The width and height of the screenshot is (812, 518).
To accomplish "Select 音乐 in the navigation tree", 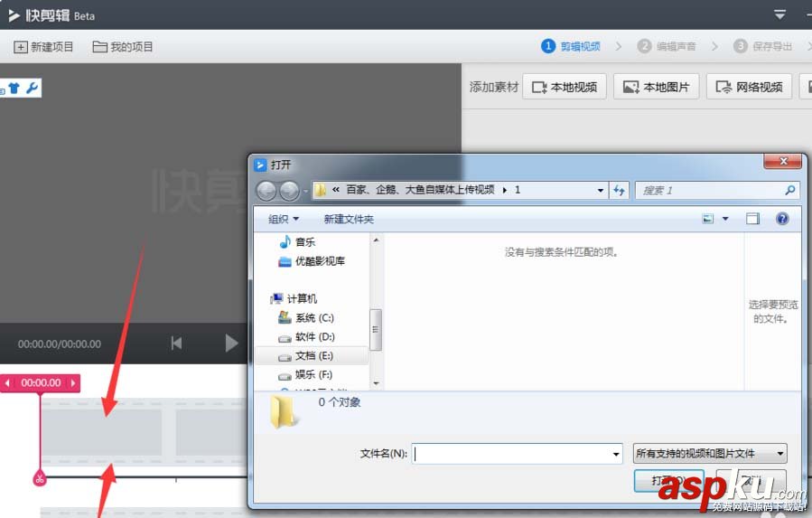I will click(x=297, y=241).
